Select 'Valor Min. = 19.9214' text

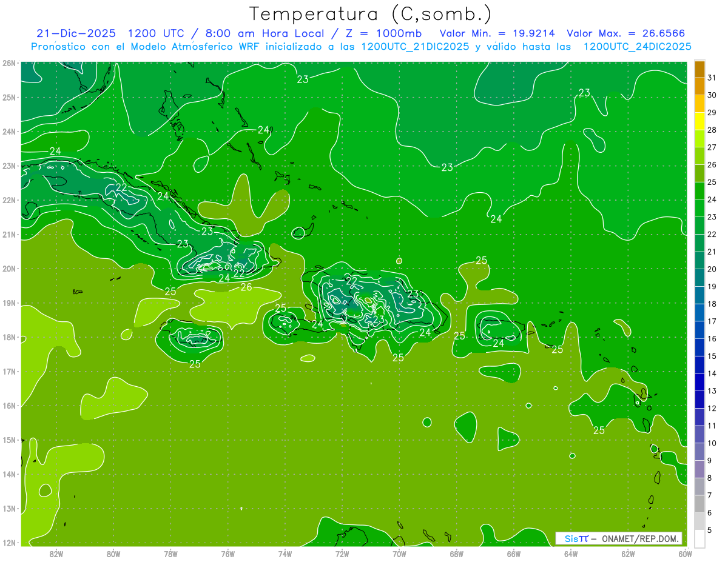click(498, 33)
